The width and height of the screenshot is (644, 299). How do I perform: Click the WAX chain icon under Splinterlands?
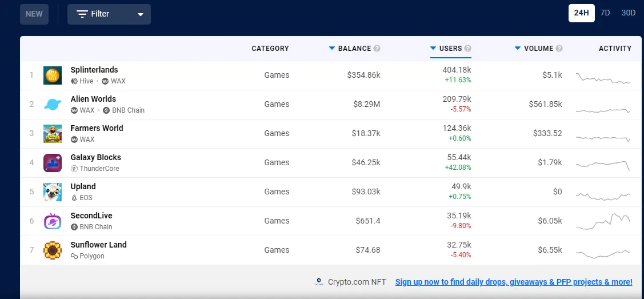[x=105, y=81]
